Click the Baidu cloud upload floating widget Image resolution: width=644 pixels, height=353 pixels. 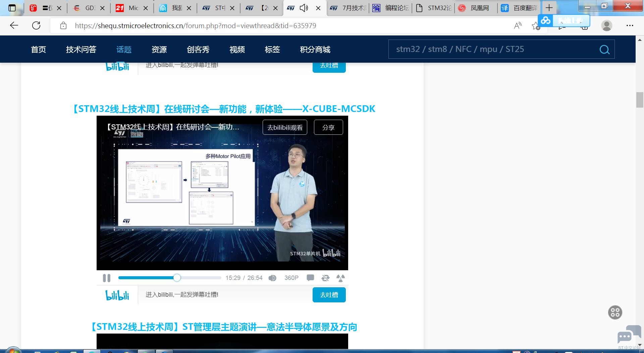564,21
